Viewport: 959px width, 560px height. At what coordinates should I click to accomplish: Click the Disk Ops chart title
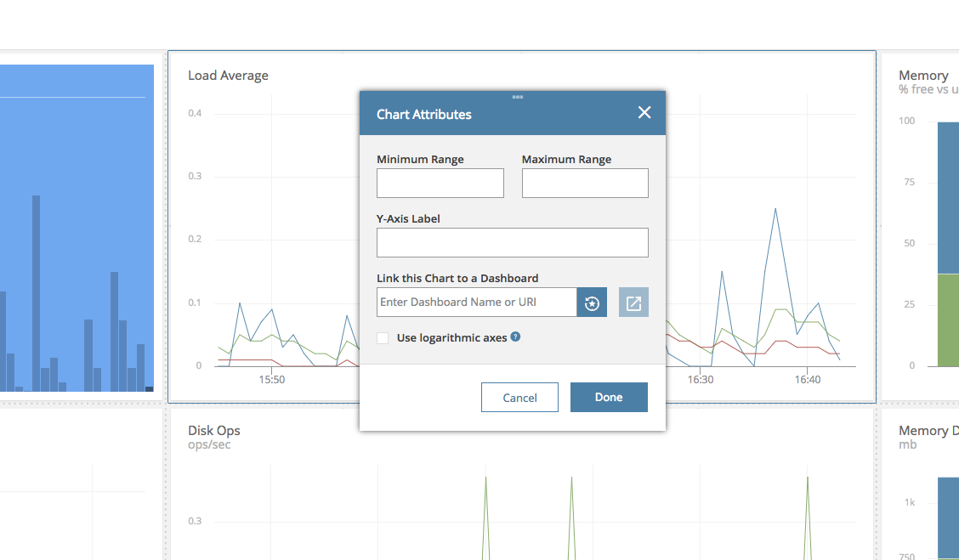coord(213,431)
